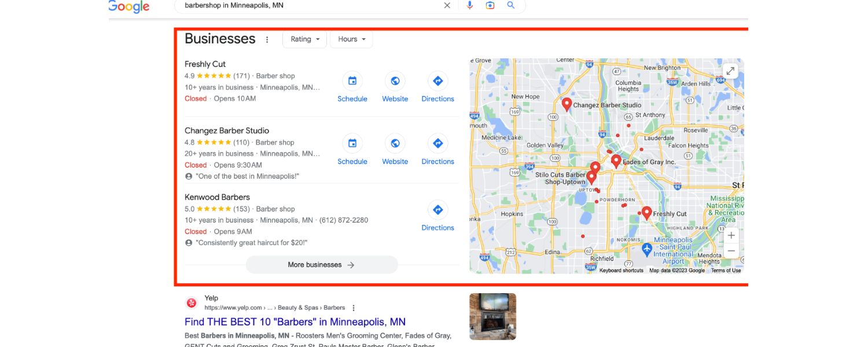Click the thumbnail image beside the Yelp result
This screenshot has width=868, height=347.
click(492, 316)
